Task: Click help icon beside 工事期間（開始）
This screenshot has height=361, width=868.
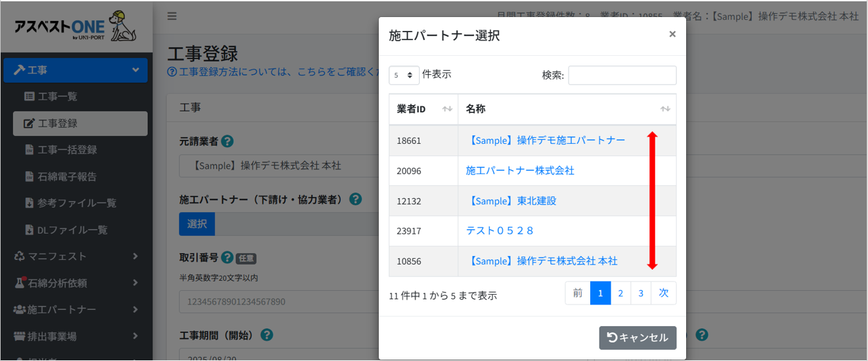Action: (x=267, y=335)
